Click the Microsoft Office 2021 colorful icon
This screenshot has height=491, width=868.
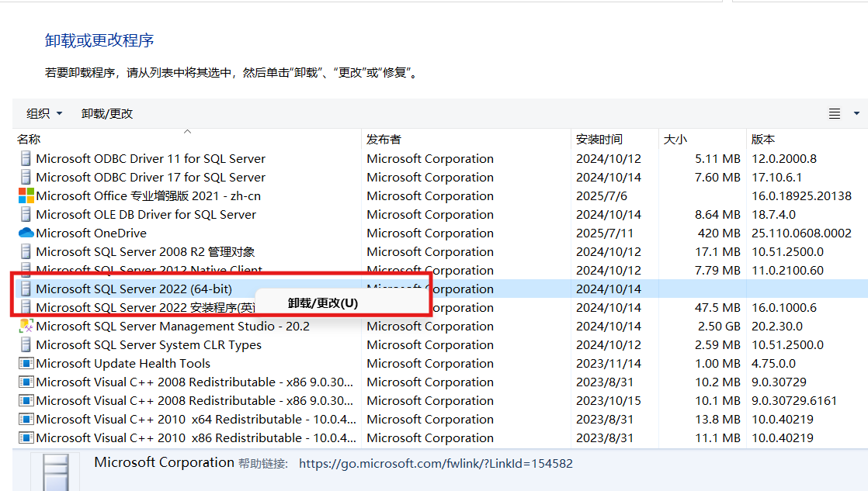click(x=26, y=195)
